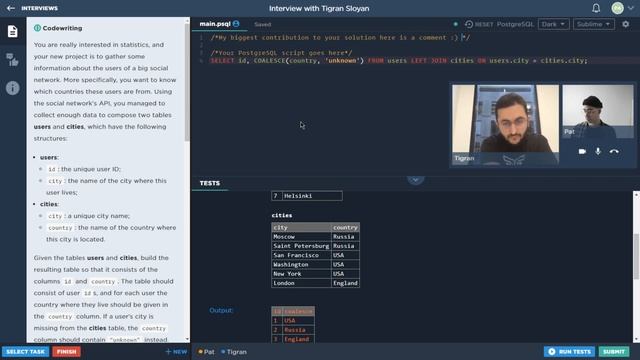Open the info sidebar icon

[13, 88]
